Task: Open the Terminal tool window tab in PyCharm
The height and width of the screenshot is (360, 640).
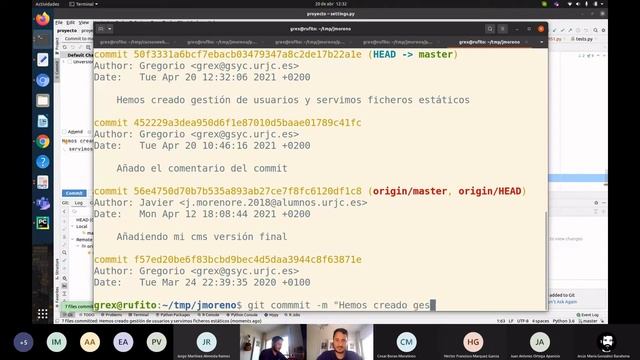Action: pos(138,315)
